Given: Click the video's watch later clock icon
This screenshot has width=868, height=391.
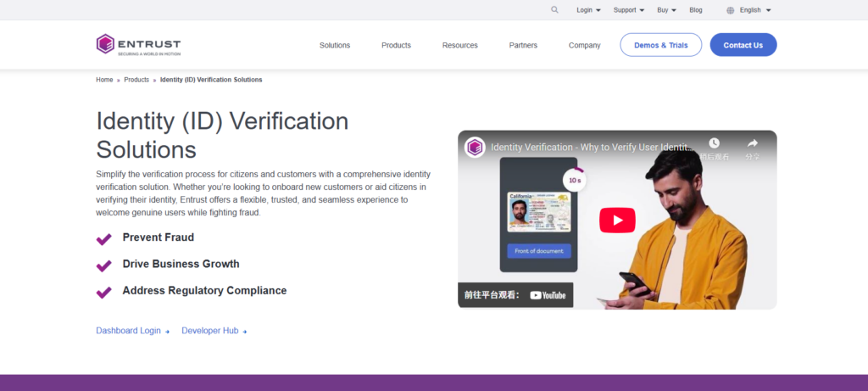Looking at the screenshot, I should tap(714, 143).
